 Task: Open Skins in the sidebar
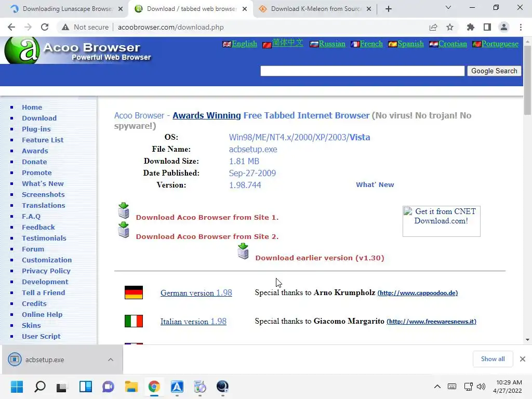[x=31, y=325]
